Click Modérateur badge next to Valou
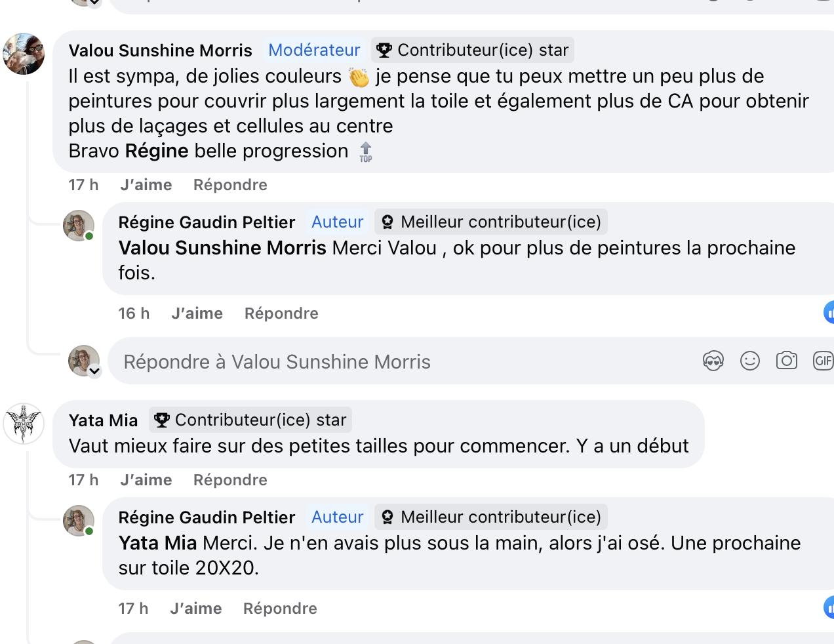This screenshot has width=834, height=644. [314, 50]
